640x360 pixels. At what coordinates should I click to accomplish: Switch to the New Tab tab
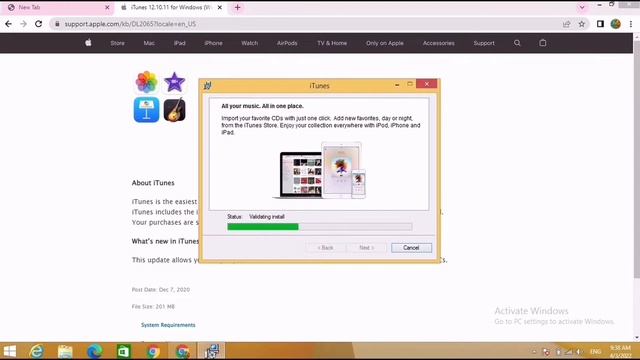[x=57, y=7]
